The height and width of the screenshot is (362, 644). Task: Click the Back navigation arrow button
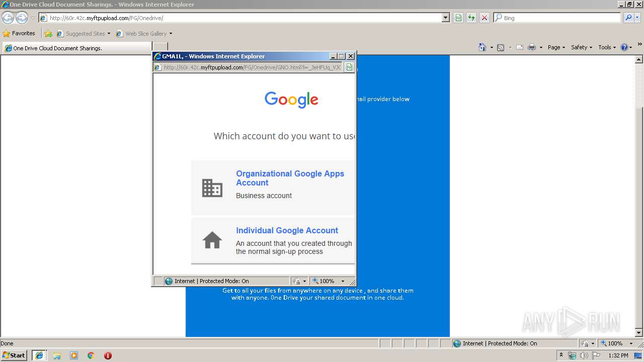point(8,18)
